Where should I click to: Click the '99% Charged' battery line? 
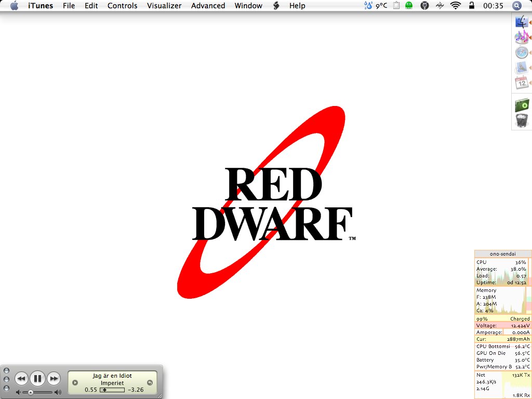503,319
